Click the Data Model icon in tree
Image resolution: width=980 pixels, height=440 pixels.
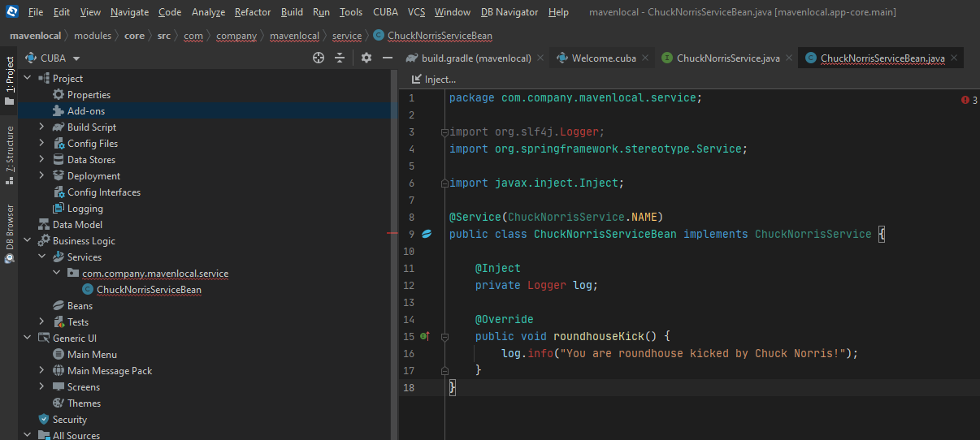pos(44,225)
